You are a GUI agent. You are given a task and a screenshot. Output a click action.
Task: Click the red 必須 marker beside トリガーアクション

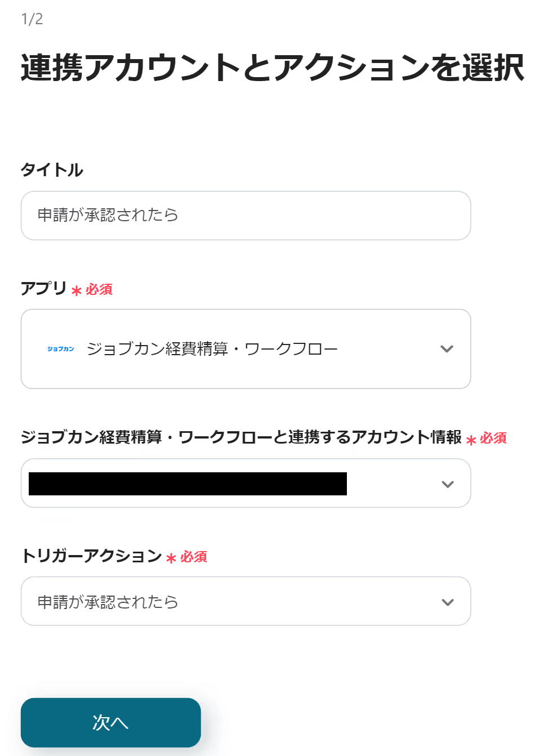coord(194,557)
